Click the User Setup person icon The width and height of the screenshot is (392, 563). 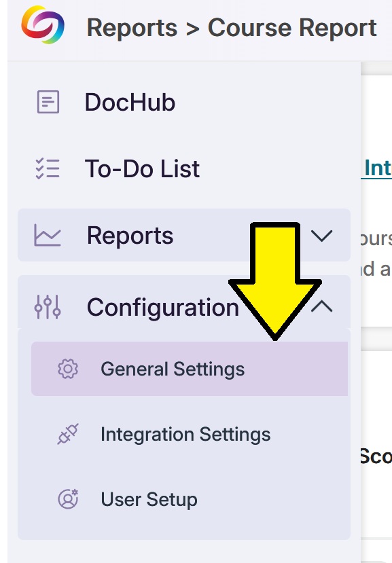68,498
